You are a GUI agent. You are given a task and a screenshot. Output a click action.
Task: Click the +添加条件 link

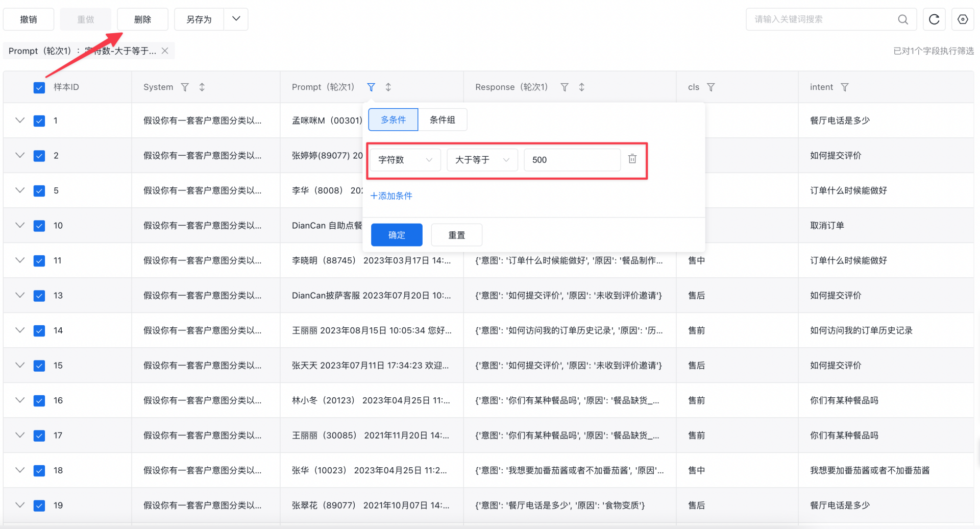click(x=391, y=196)
